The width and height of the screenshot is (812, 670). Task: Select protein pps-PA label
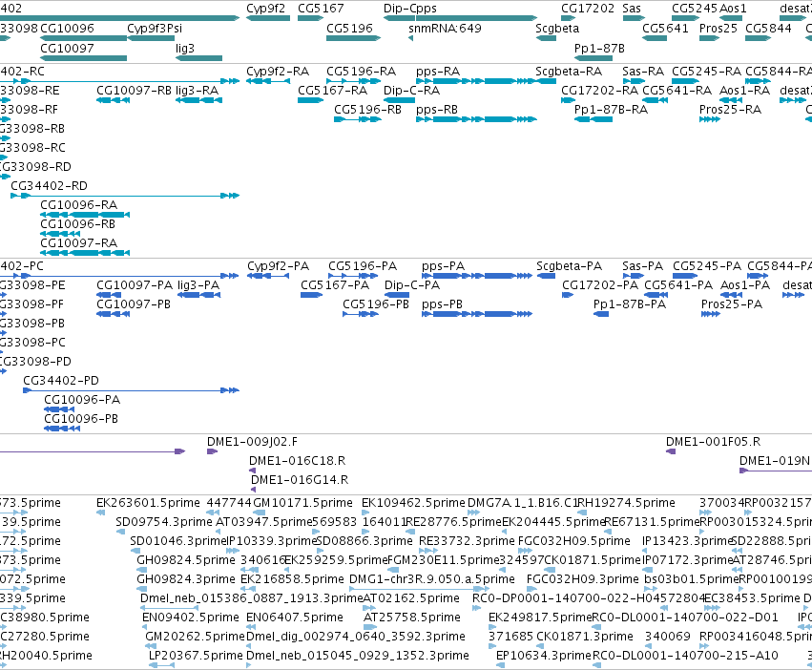(x=444, y=266)
